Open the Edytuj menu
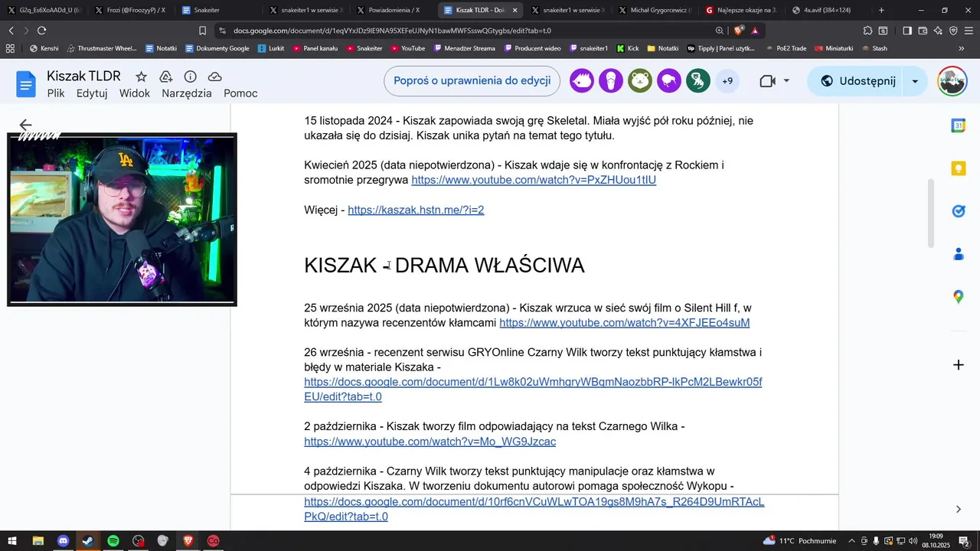The image size is (980, 551). pos(92,93)
